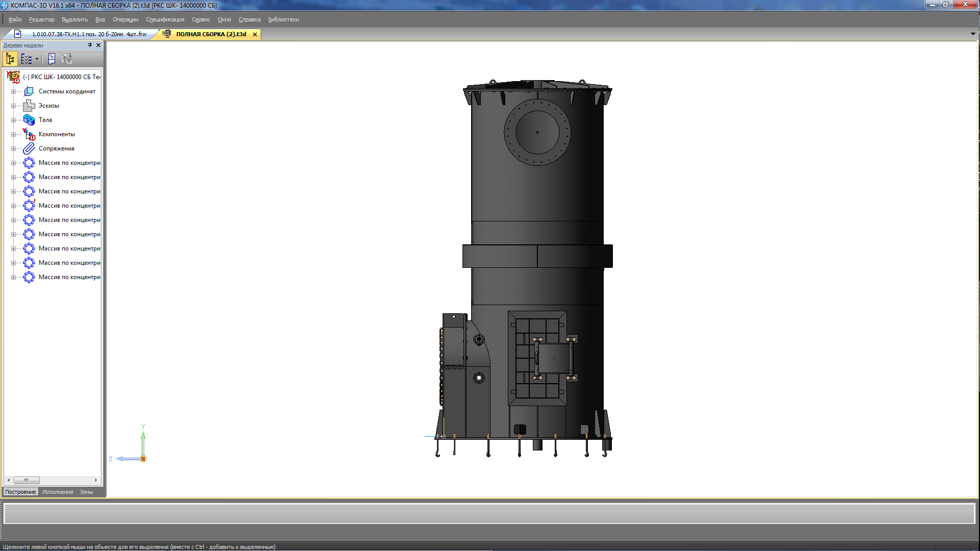Image resolution: width=980 pixels, height=551 pixels.
Task: Expand the Эскизы tree node
Action: click(x=13, y=106)
